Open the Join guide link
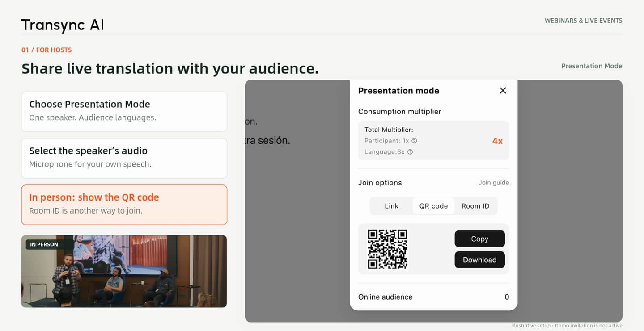The image size is (644, 331). (x=494, y=183)
